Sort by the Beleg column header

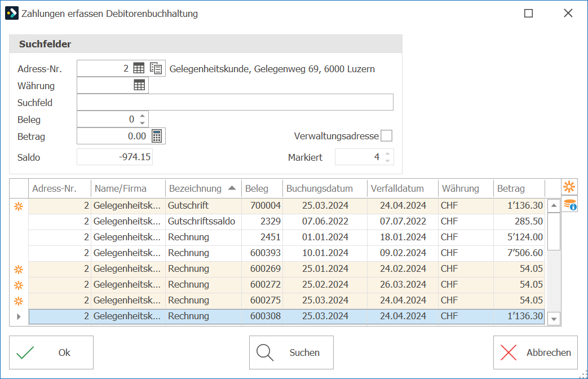click(262, 188)
